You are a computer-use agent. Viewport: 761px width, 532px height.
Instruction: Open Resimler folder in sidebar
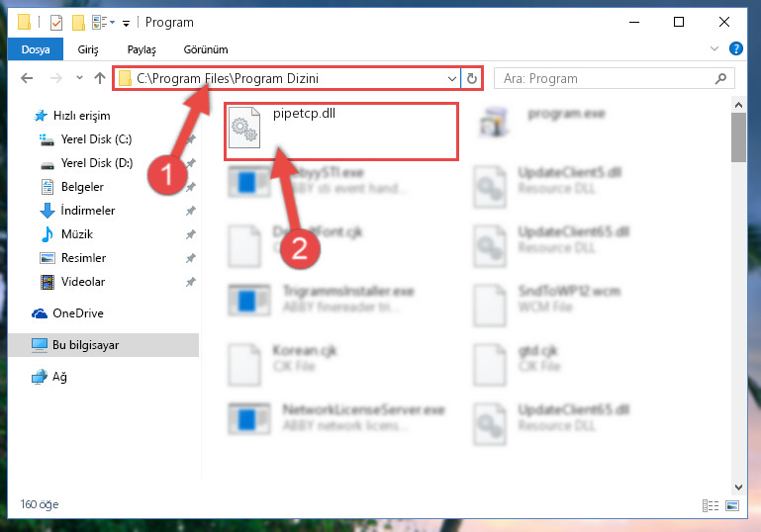tap(83, 258)
